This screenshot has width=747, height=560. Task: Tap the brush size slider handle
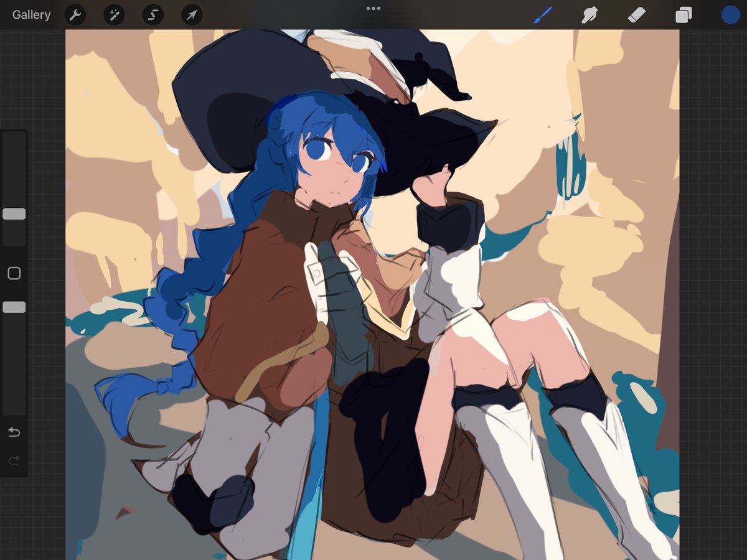(14, 213)
